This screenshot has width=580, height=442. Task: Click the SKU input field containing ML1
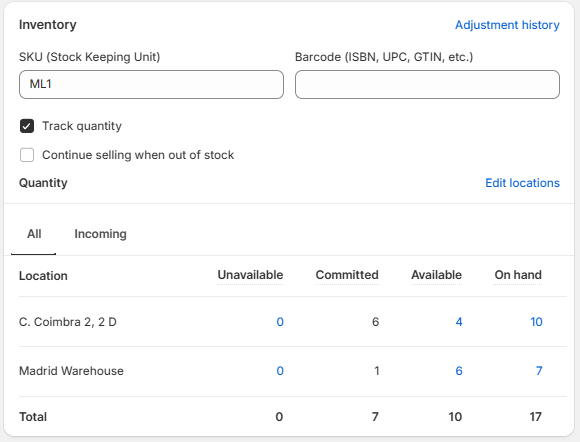click(151, 84)
